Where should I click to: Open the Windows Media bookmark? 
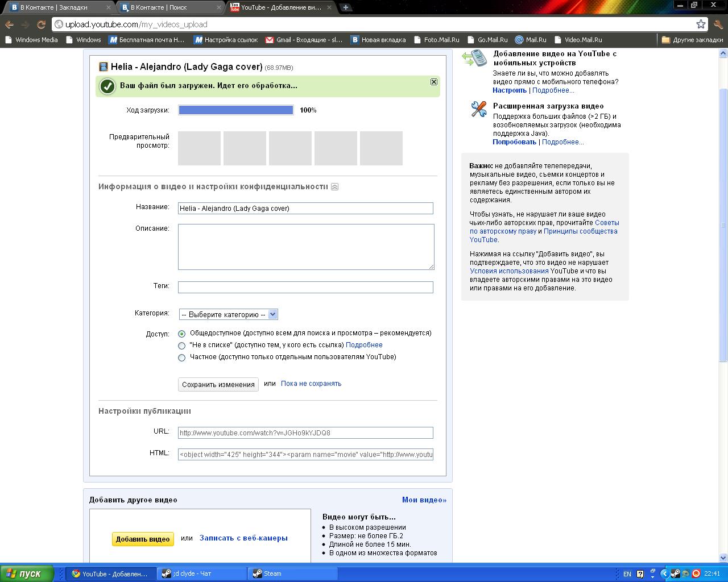pyautogui.click(x=31, y=40)
